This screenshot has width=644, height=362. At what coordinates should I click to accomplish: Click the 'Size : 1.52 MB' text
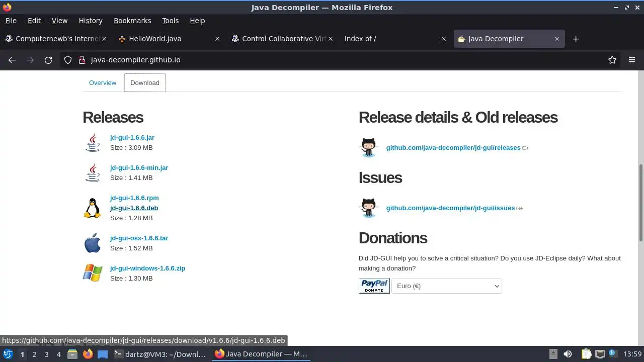click(x=131, y=248)
